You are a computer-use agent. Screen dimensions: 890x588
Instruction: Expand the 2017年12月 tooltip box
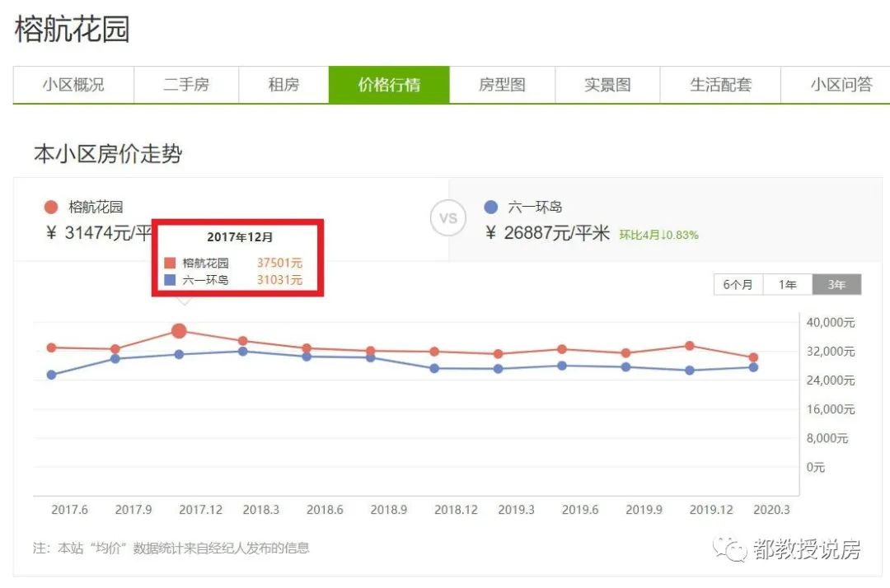[237, 236]
